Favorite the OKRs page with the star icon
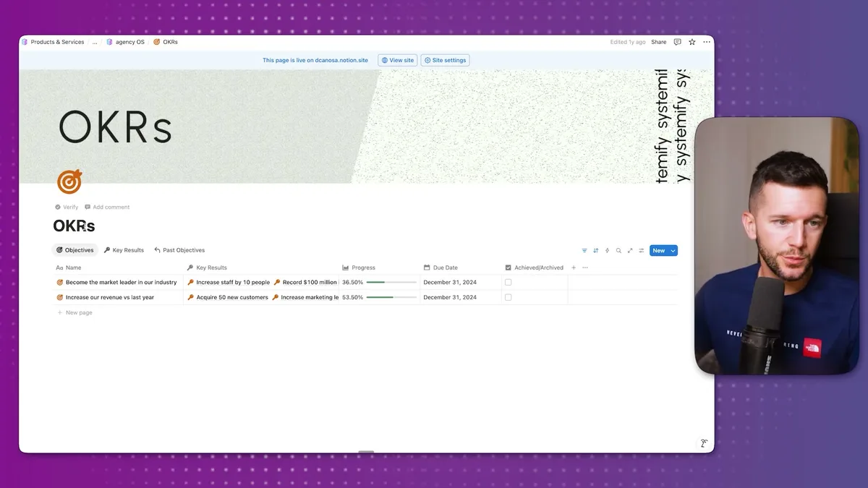The height and width of the screenshot is (488, 868). click(x=691, y=42)
